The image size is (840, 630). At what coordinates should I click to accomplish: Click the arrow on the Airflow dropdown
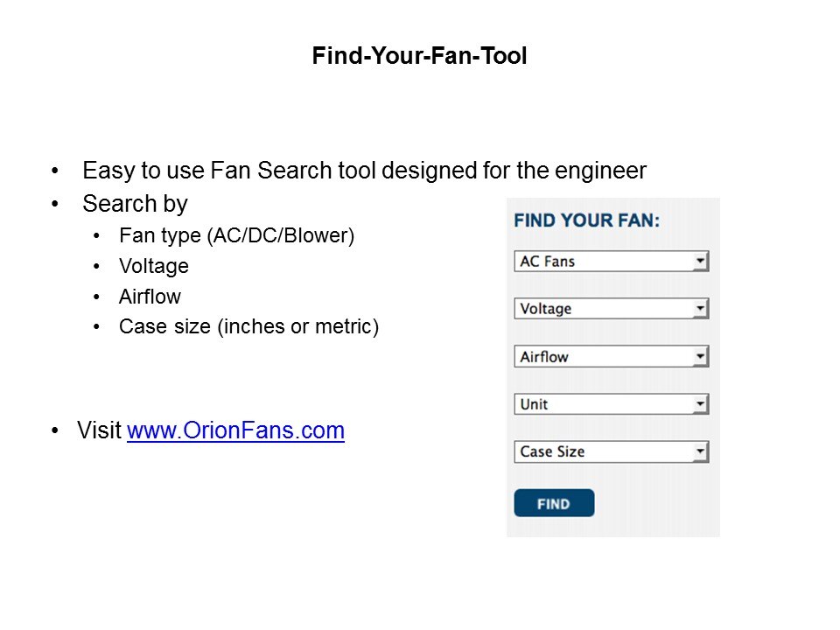(700, 357)
